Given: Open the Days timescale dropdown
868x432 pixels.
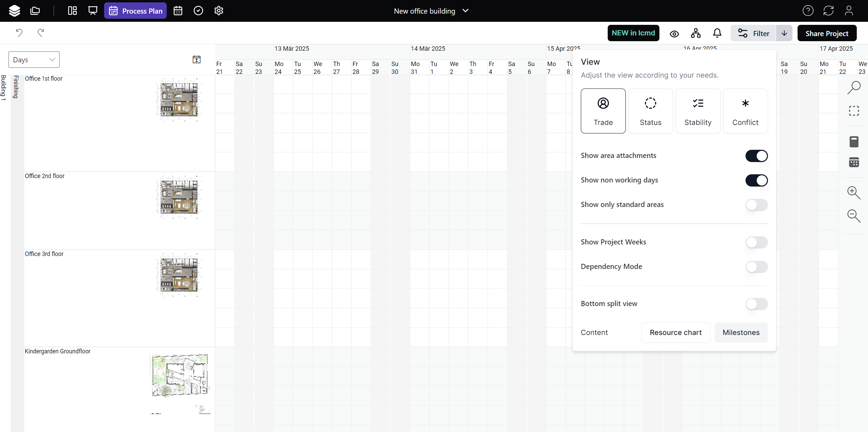Looking at the screenshot, I should (34, 60).
